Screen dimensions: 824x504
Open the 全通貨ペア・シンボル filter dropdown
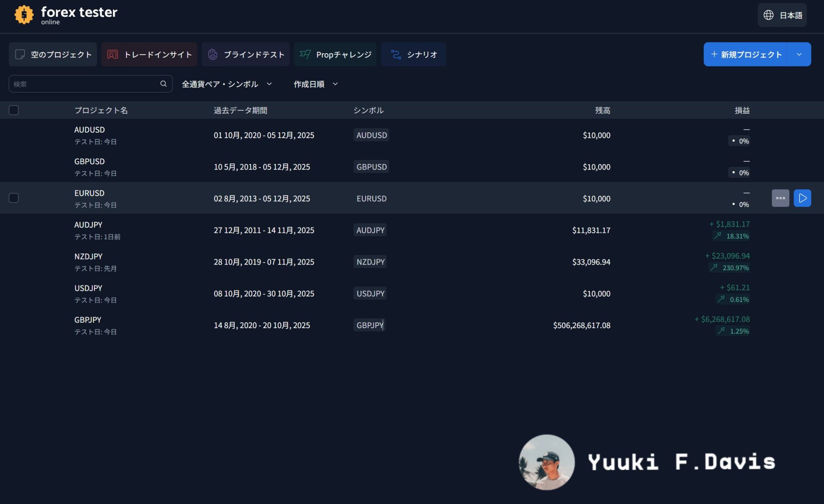click(x=227, y=84)
